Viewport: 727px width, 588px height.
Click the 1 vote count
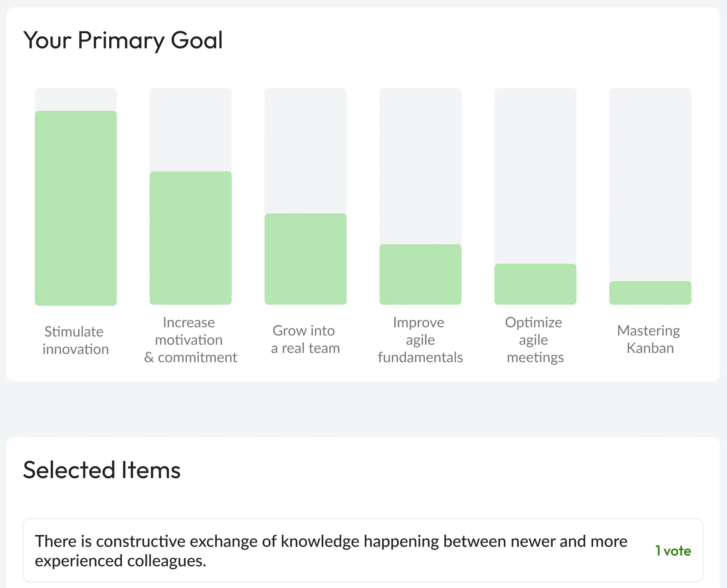point(673,551)
